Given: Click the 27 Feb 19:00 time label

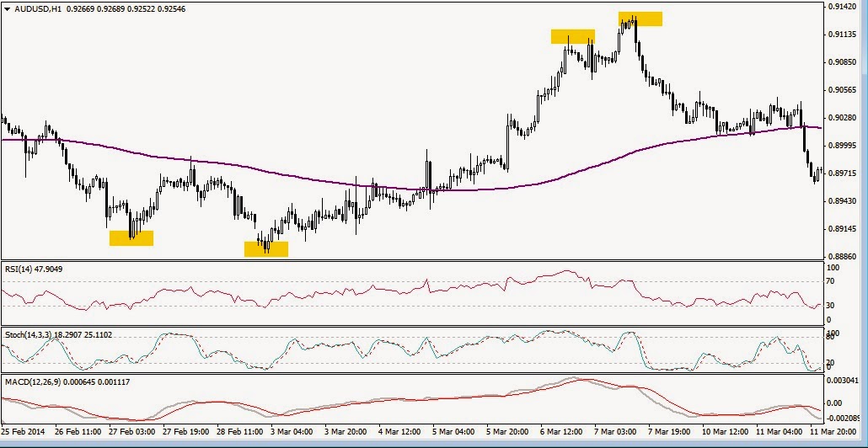Looking at the screenshot, I should [x=186, y=431].
